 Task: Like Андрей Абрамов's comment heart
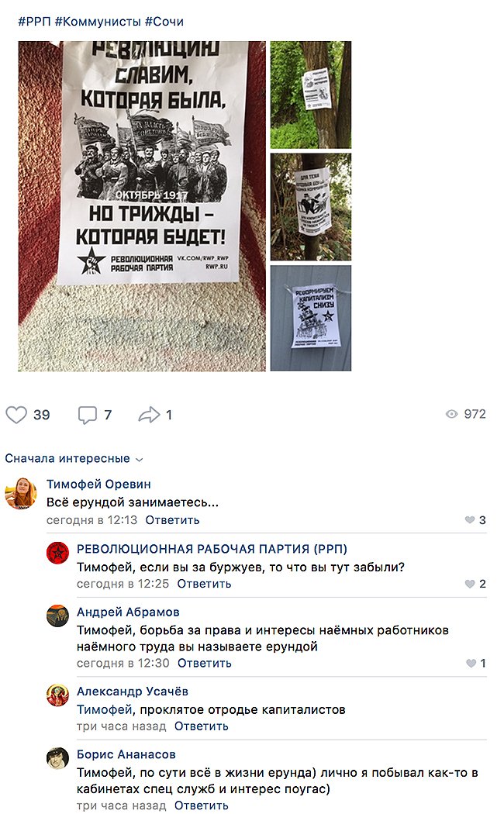[x=471, y=664]
